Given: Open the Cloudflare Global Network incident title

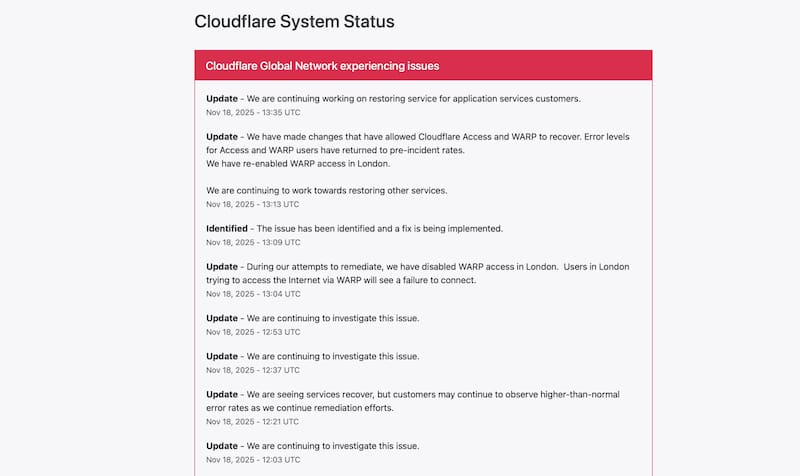Looking at the screenshot, I should (322, 66).
